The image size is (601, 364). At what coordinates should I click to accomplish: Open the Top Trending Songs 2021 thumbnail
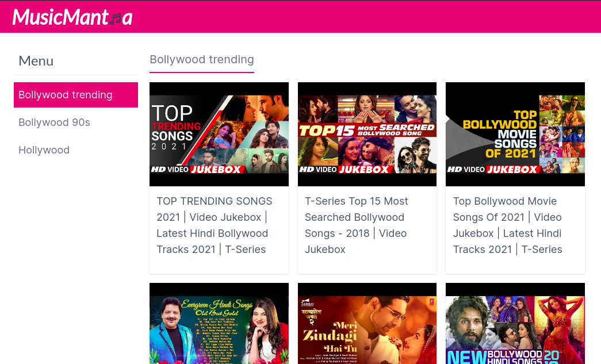[219, 134]
